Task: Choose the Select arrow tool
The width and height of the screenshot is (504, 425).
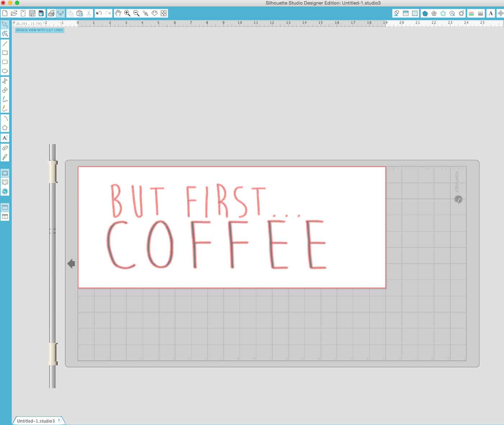Action: tap(5, 24)
